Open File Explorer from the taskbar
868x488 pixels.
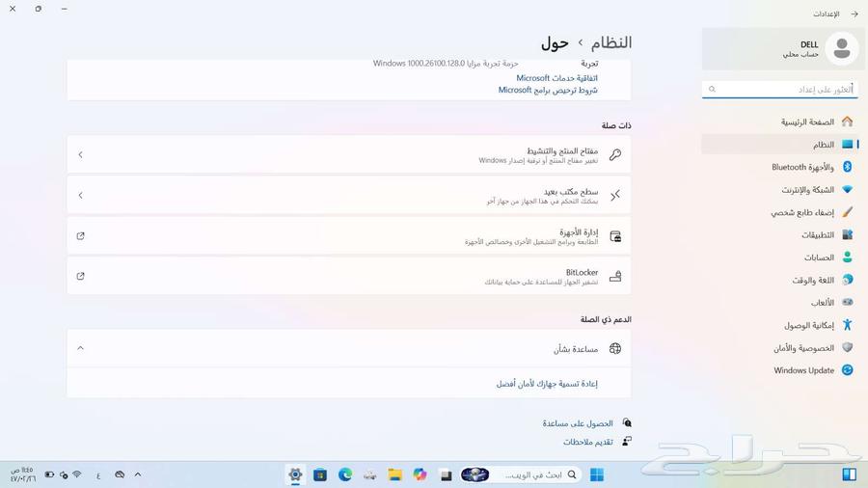point(394,474)
